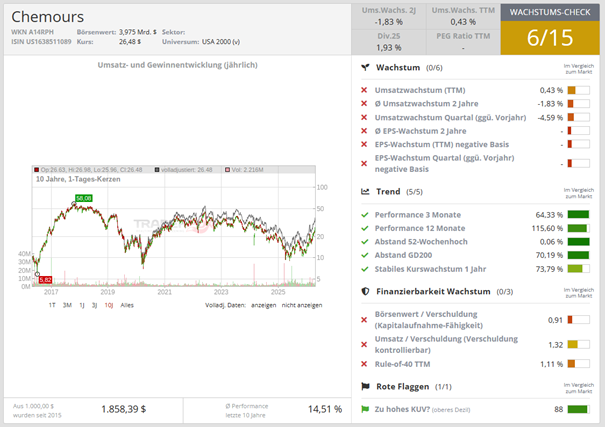605x427 pixels.
Task: Click red X beside EPS-Wachstum Quartal
Action: (x=364, y=164)
